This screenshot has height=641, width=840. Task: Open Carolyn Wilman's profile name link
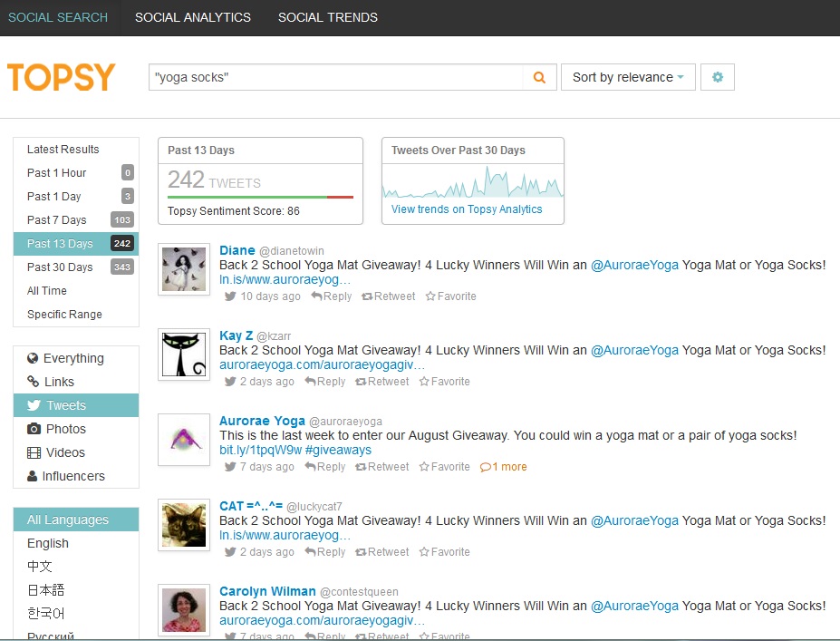[x=268, y=592]
